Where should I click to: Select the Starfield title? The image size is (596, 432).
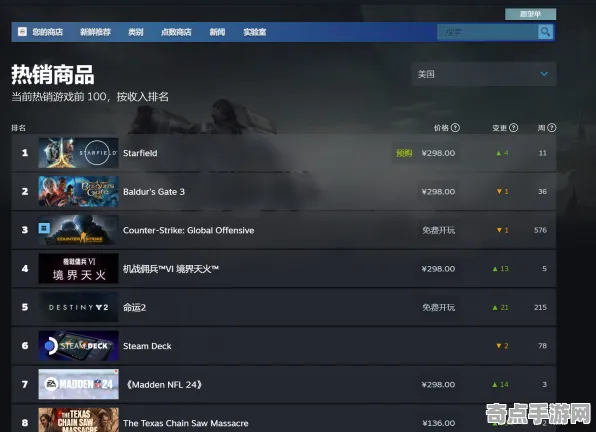pos(140,153)
